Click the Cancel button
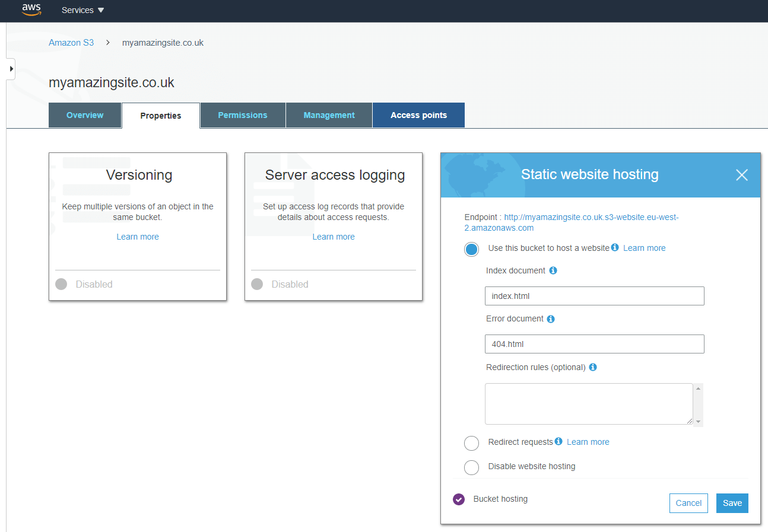Screen dimensions: 768x532 tap(688, 503)
